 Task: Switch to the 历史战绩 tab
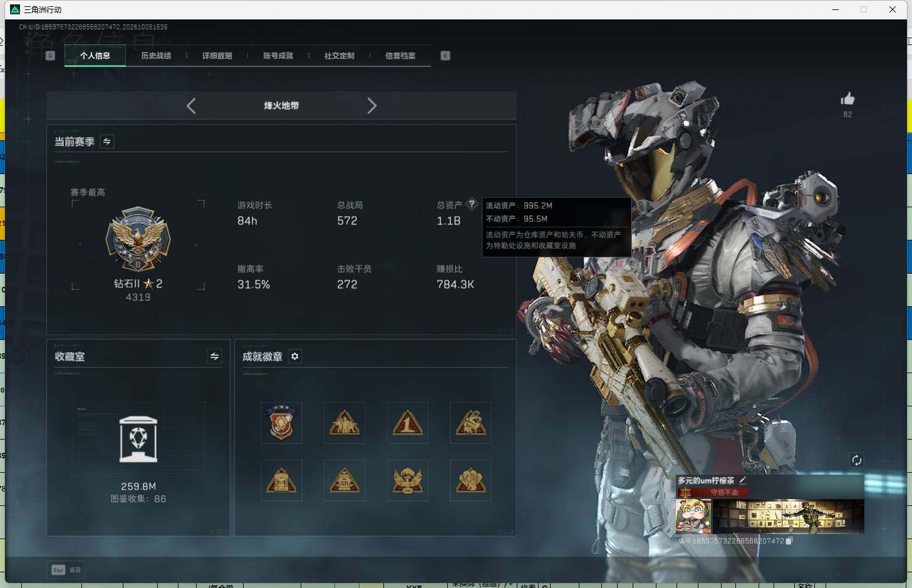(156, 56)
